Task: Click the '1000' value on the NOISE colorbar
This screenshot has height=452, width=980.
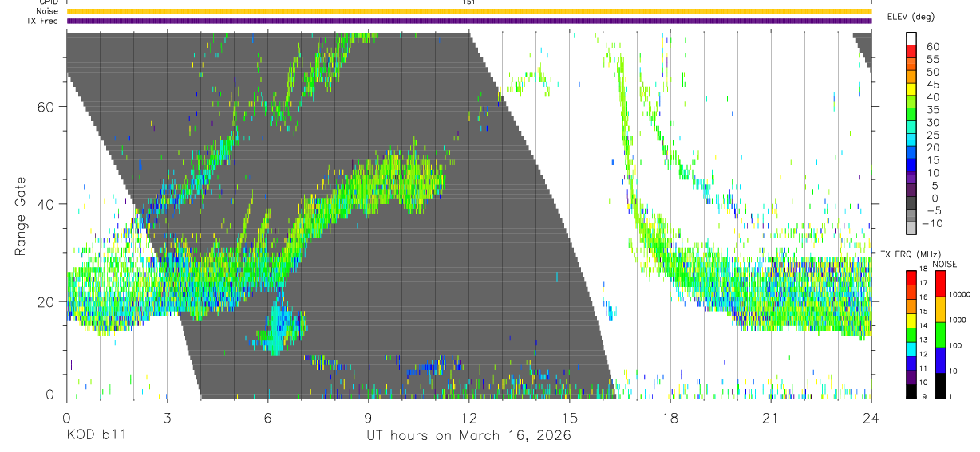Action: (x=958, y=320)
